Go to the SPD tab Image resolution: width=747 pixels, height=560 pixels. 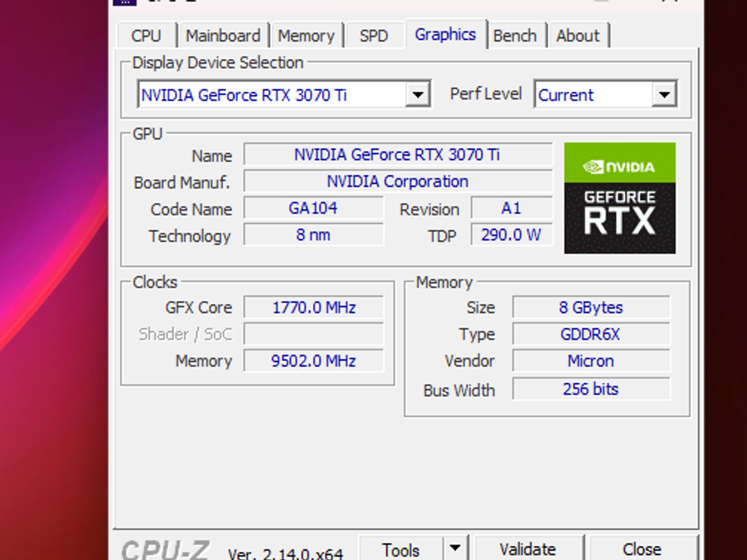(374, 36)
